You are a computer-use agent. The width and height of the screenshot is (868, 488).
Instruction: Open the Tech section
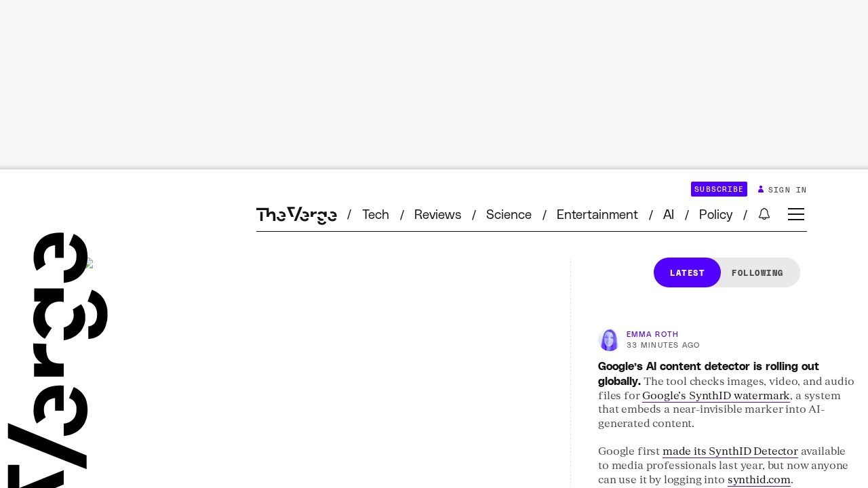(376, 214)
